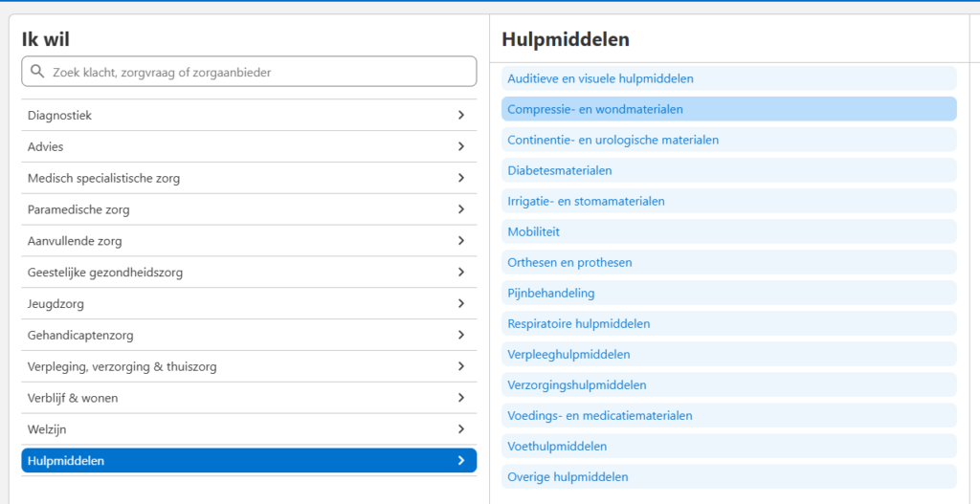Click the chevron next to Jeugdzorg
Viewport: 980px width, 504px height.
pyautogui.click(x=461, y=304)
